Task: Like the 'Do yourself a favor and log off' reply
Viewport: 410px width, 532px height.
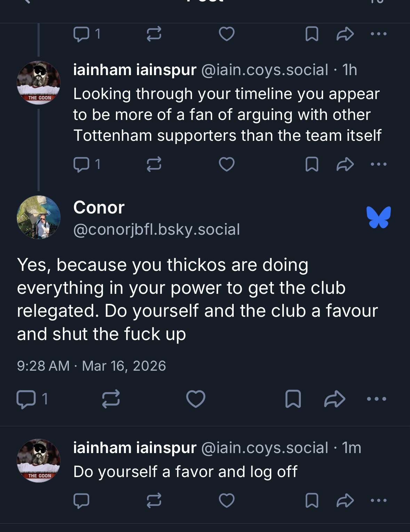Action: [x=227, y=501]
